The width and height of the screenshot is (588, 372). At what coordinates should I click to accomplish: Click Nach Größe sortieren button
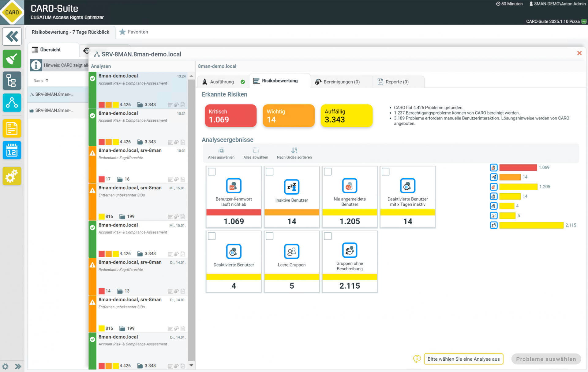294,153
